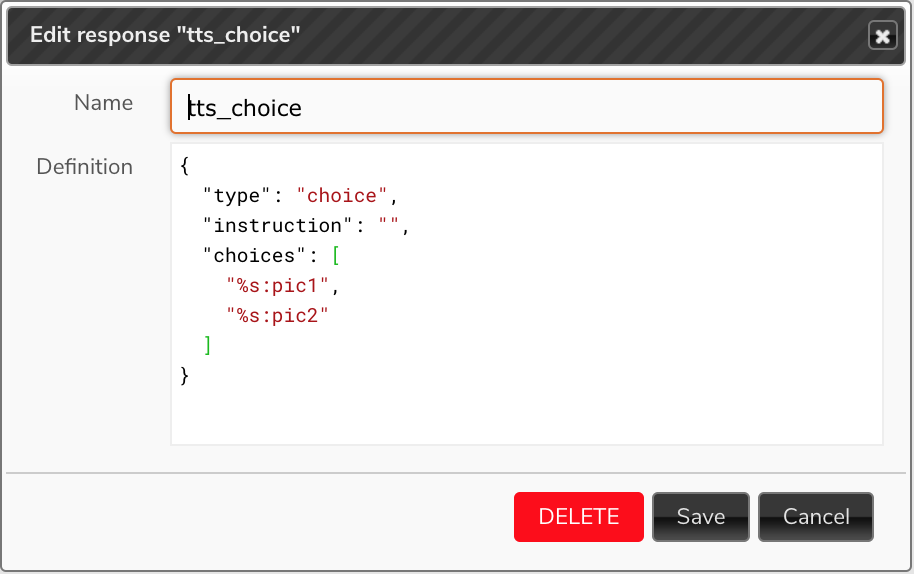Place cursor on the "instruction" key
This screenshot has height=574, width=914.
tap(277, 226)
